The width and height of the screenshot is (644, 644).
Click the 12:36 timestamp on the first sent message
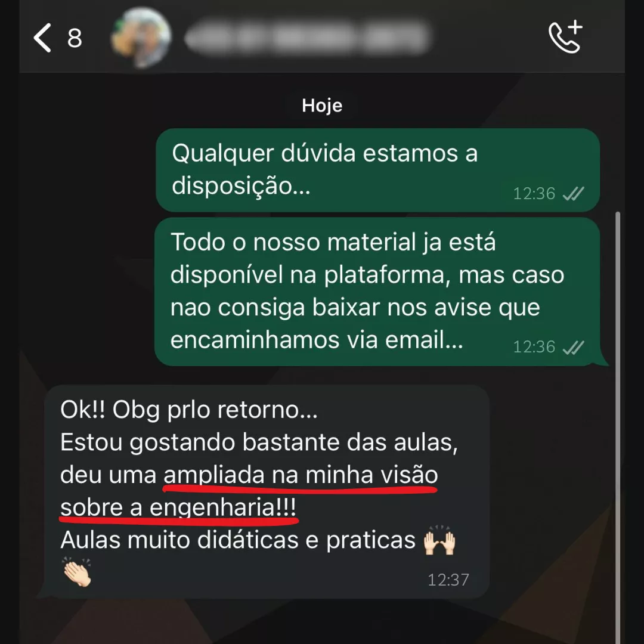(x=534, y=193)
